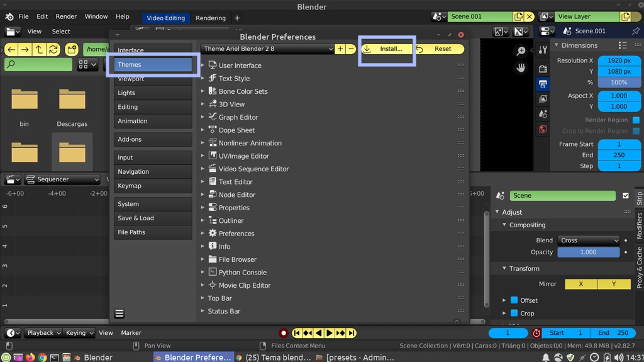Enable the Crop checkbox
This screenshot has width=644, height=362.
[x=514, y=313]
